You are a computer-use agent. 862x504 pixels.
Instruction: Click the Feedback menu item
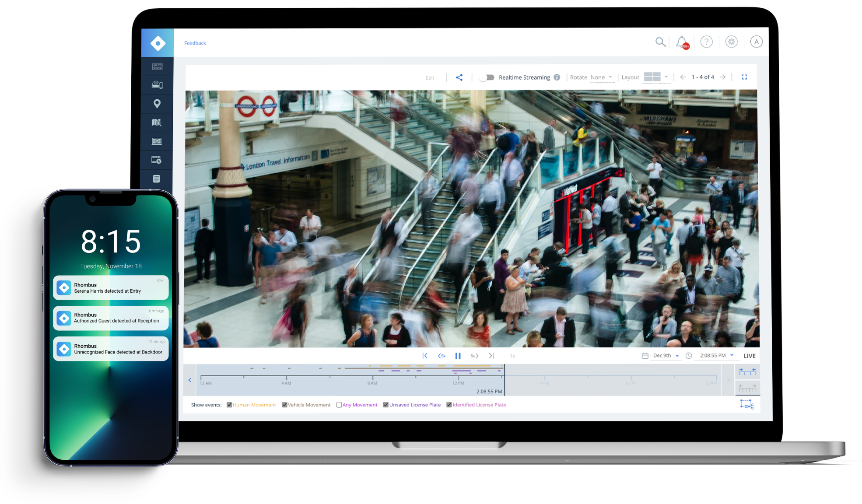tap(195, 43)
